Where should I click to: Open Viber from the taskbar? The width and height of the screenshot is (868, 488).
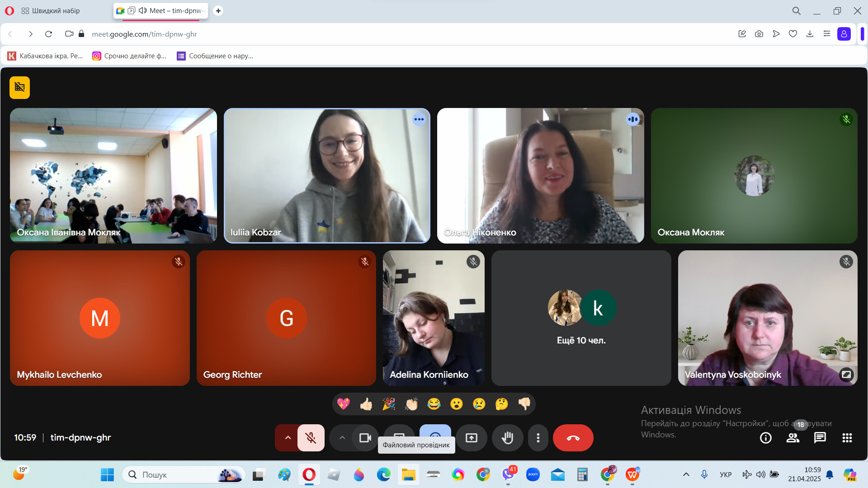[x=508, y=475]
